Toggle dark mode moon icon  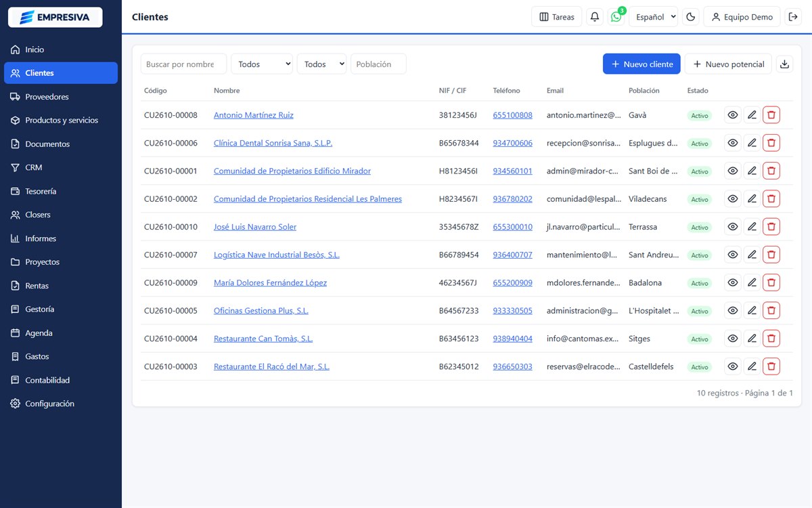point(691,17)
